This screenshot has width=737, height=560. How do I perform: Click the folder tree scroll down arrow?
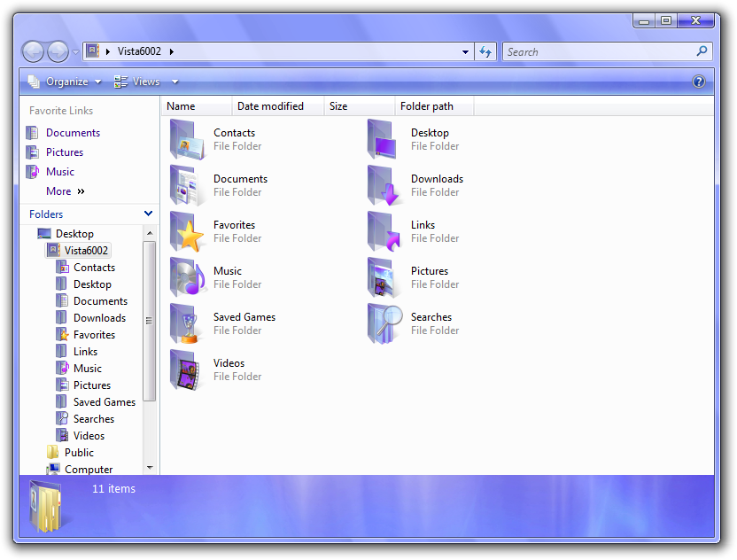tap(149, 467)
